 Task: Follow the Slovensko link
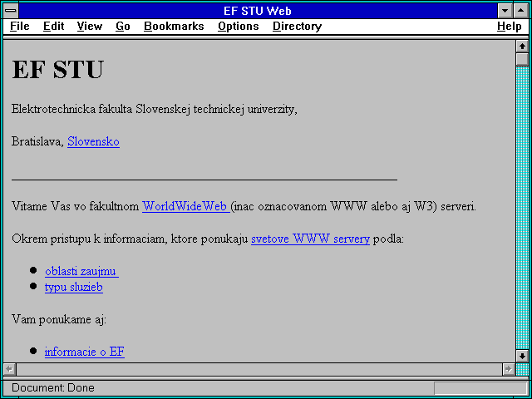(93, 141)
